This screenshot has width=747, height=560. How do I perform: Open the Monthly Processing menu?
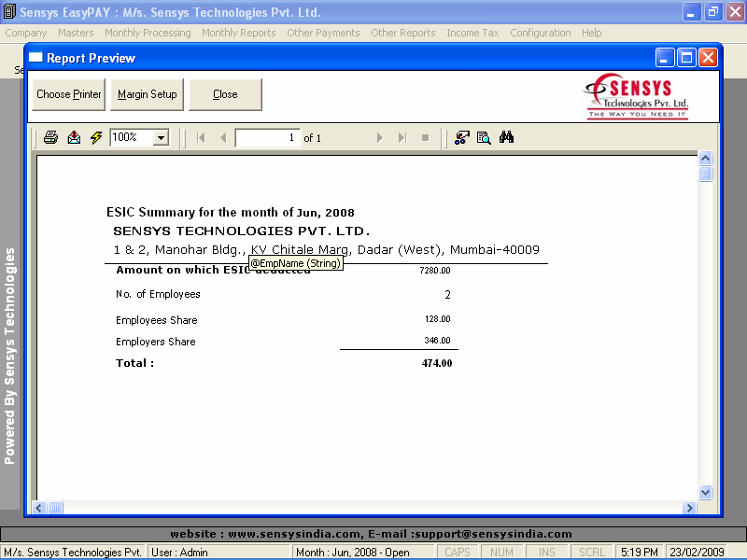point(148,33)
